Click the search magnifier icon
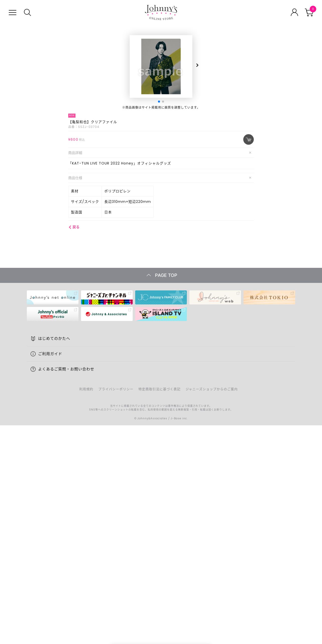This screenshot has height=644, width=322. coord(27,13)
